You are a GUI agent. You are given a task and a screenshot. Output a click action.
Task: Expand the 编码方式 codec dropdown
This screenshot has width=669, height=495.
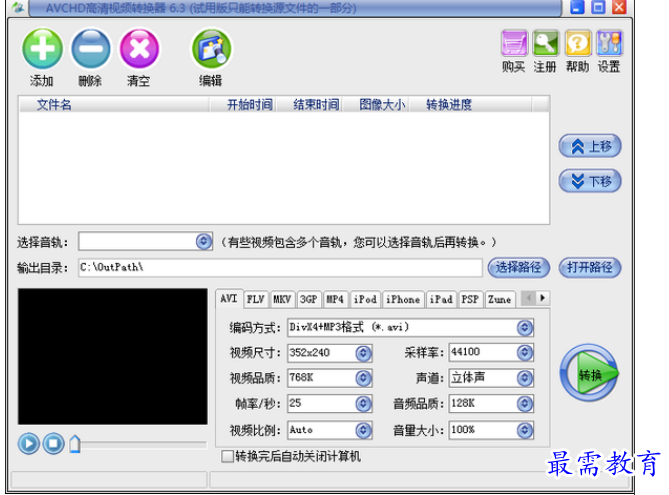[525, 328]
